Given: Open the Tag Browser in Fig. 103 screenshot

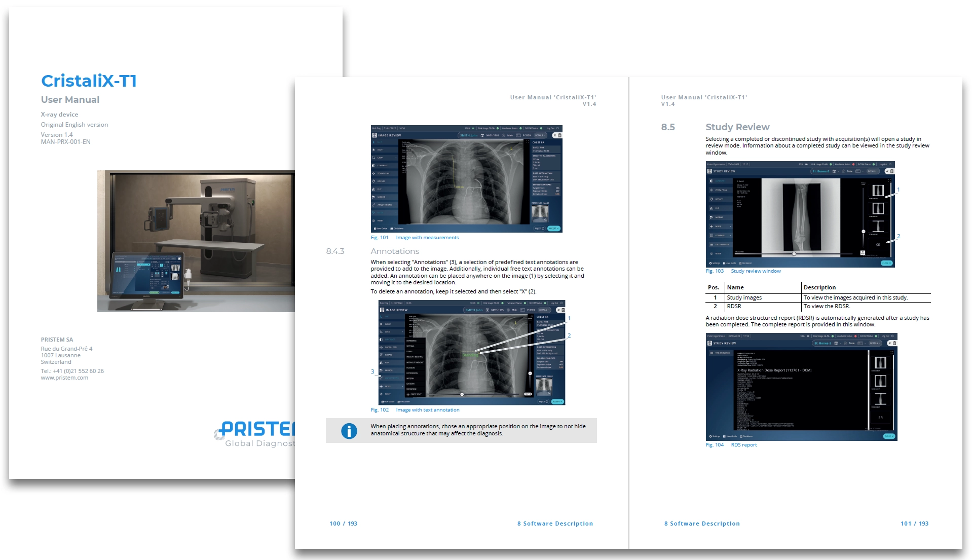Looking at the screenshot, I should [720, 245].
